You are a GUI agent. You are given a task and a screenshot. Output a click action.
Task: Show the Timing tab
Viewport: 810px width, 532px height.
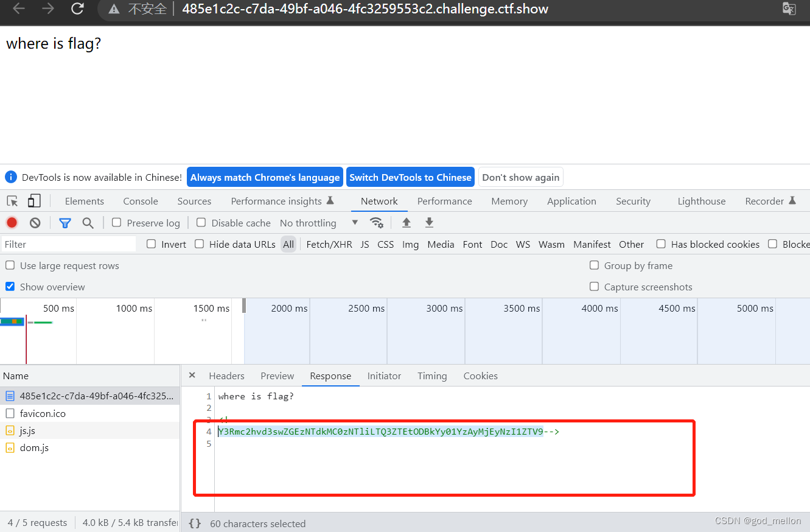pos(432,376)
